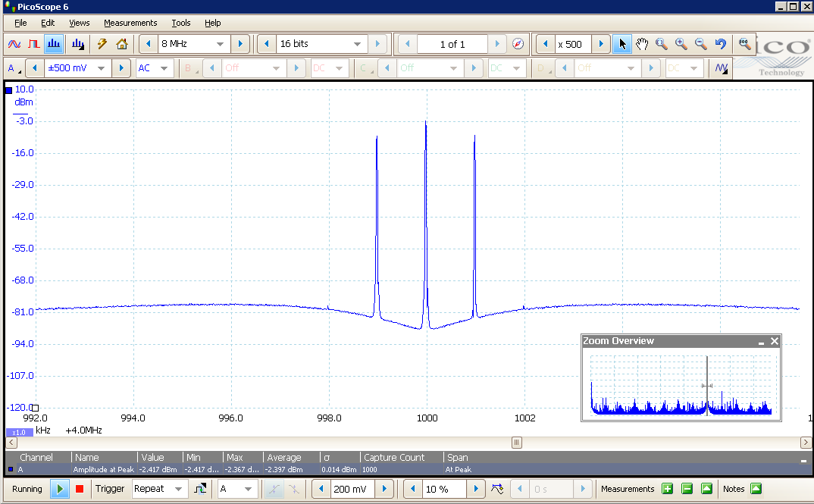
Task: Select the Hand pan tool
Action: (642, 44)
